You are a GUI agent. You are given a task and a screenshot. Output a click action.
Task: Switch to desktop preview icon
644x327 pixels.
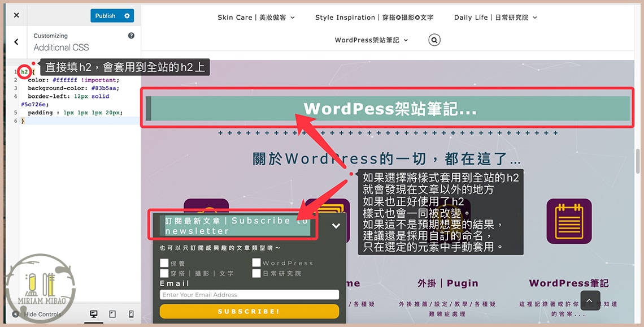[94, 314]
